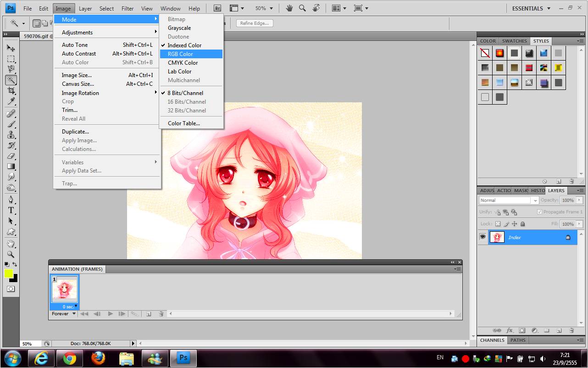Viewport: 588px width, 368px height.
Task: Toggle lock image pixels
Action: pos(506,224)
